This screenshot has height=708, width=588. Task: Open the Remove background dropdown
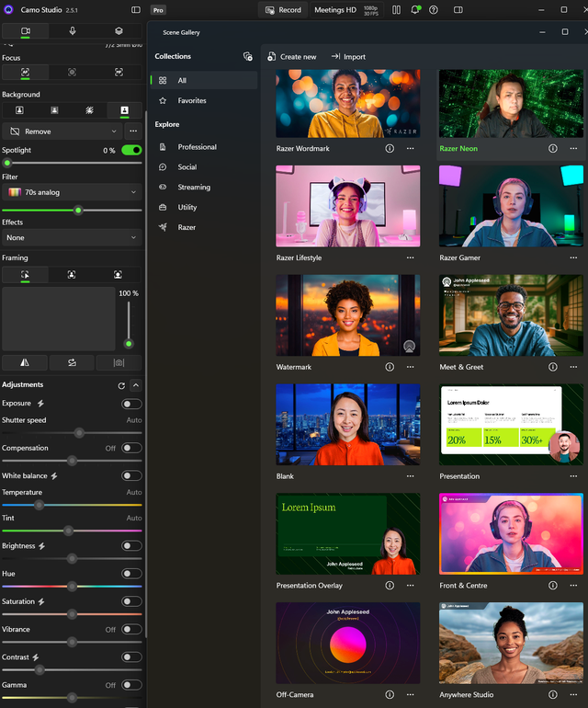coord(62,131)
